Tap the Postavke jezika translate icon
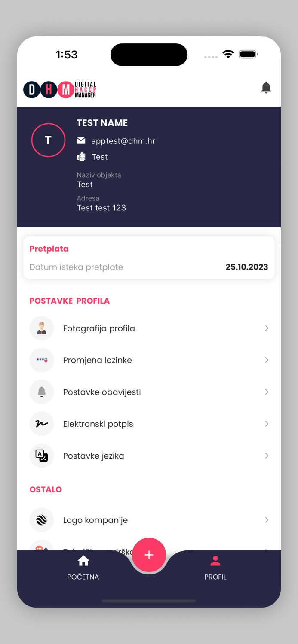 coord(42,456)
